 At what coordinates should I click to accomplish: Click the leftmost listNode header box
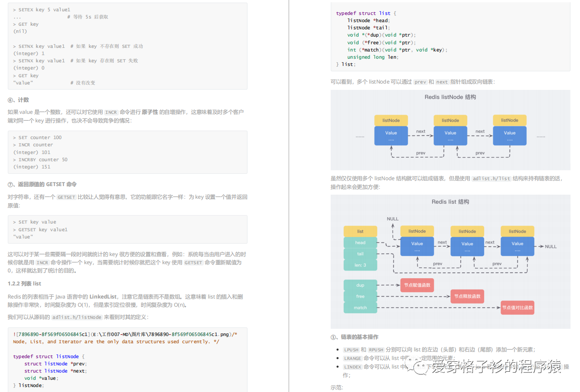391,120
